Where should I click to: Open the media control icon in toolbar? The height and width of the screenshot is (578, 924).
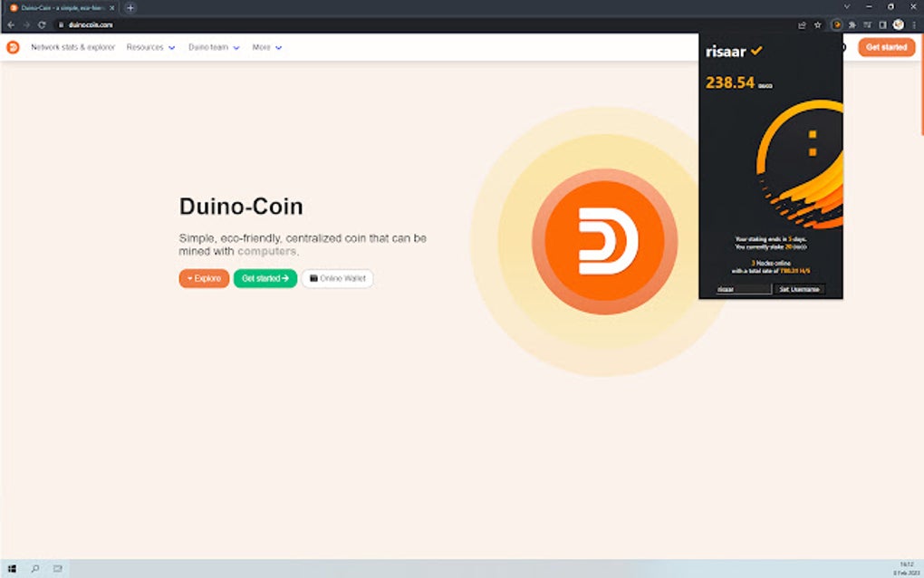coord(868,24)
